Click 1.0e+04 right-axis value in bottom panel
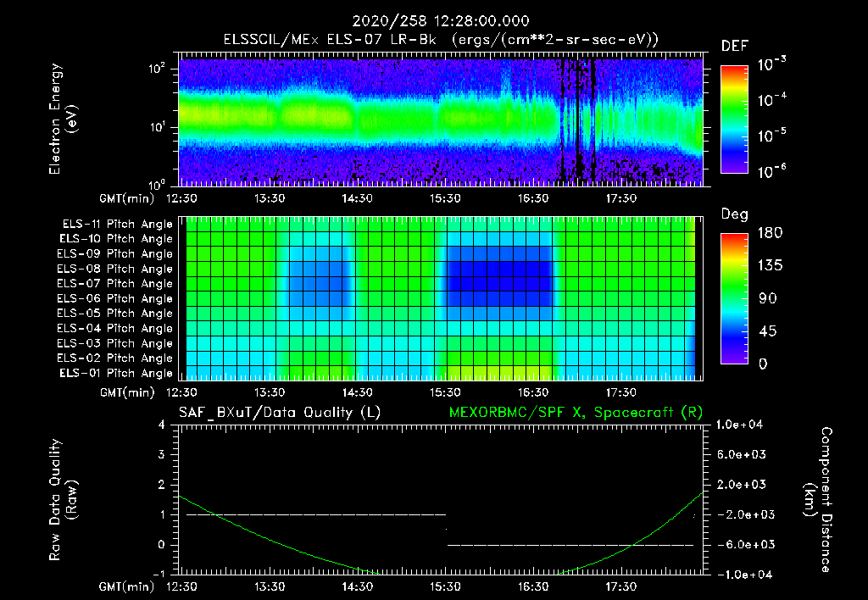Image resolution: width=868 pixels, height=600 pixels. click(x=739, y=425)
